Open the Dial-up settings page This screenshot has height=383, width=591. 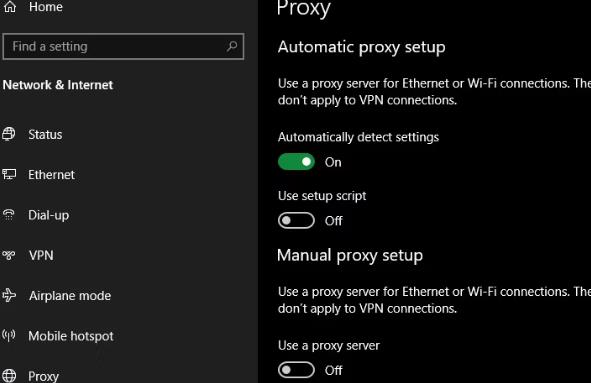point(49,215)
